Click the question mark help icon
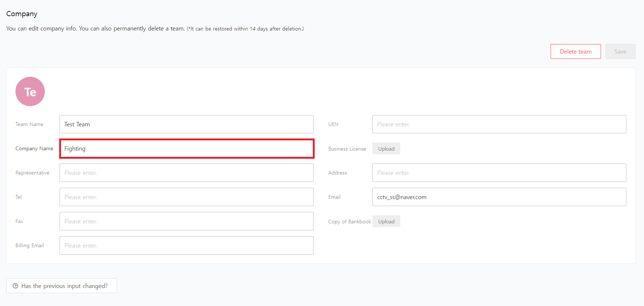This screenshot has width=644, height=306. click(x=15, y=286)
